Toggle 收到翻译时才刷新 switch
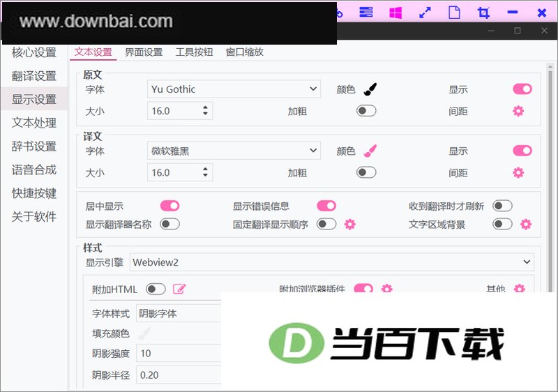Viewport: 558px width, 392px height. tap(502, 206)
